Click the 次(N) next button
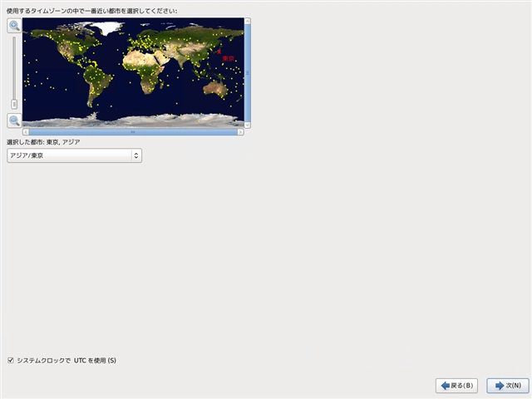Image resolution: width=532 pixels, height=399 pixels. click(x=508, y=386)
